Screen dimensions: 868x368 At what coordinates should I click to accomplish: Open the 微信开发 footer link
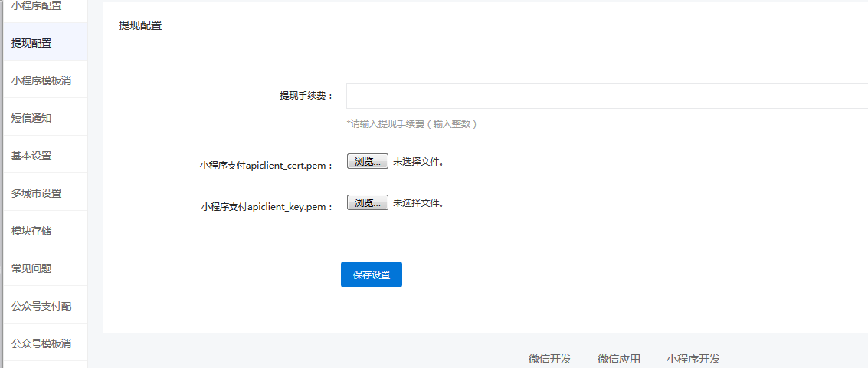coord(550,359)
